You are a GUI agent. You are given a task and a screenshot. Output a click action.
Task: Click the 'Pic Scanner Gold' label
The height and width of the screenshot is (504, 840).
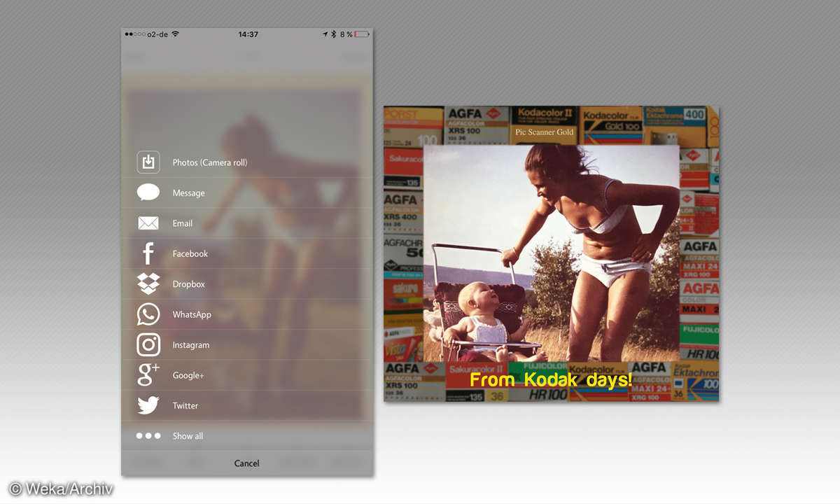pyautogui.click(x=544, y=132)
